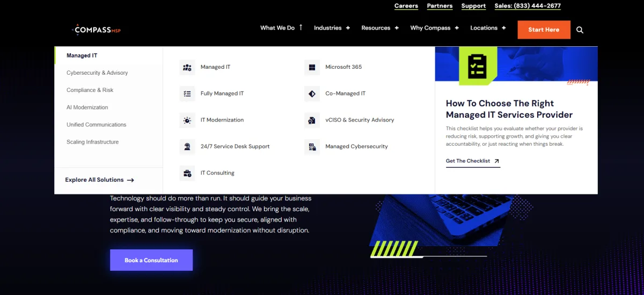Click the arrow beside Get The Checklist
Viewport: 644px width, 295px height.
click(496, 161)
